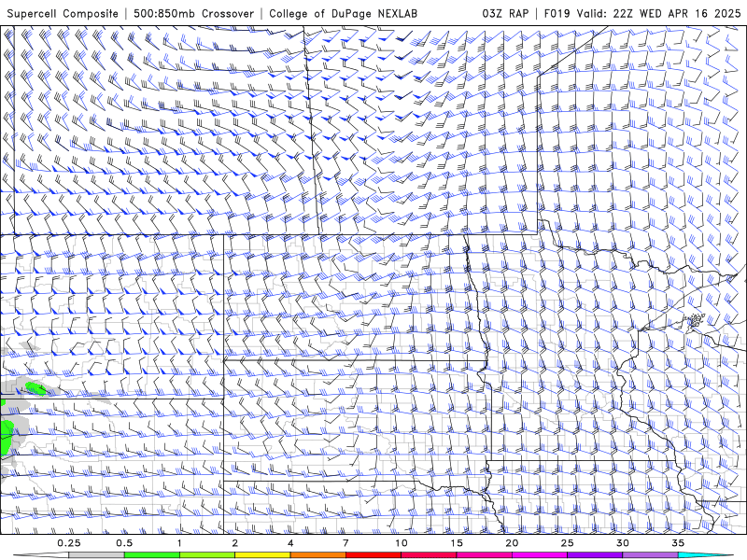Click the cluster of small lakes near the right edge
Viewport: 747px width, 560px height.
696,319
